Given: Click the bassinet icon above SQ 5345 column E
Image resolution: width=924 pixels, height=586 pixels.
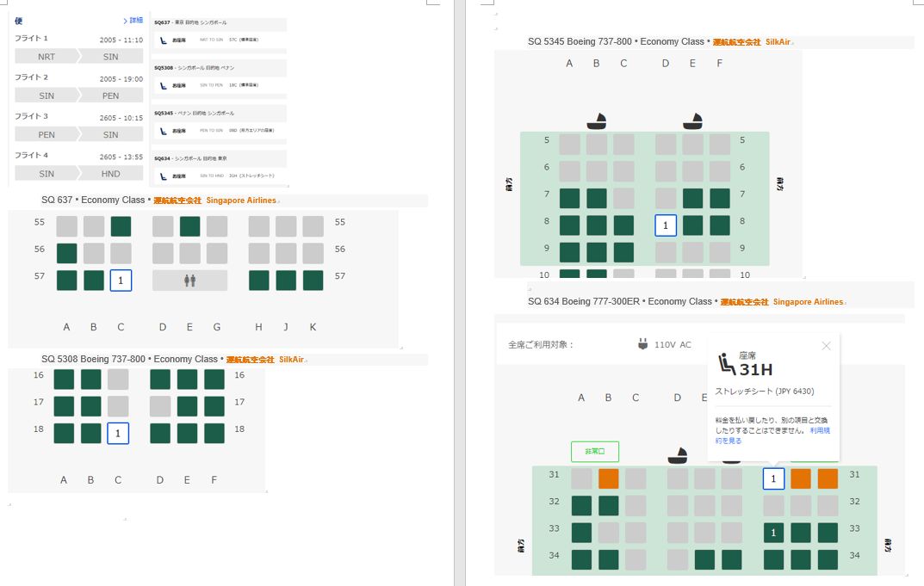Looking at the screenshot, I should click(x=692, y=121).
